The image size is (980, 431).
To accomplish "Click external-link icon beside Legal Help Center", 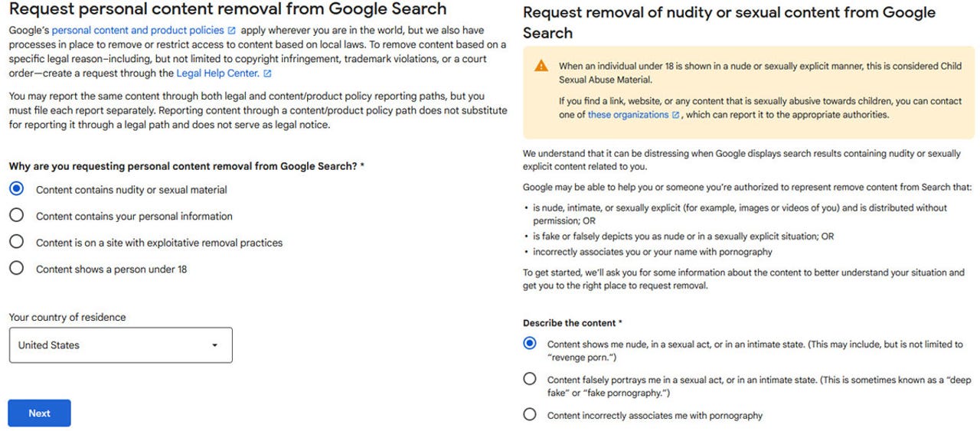I will (267, 73).
